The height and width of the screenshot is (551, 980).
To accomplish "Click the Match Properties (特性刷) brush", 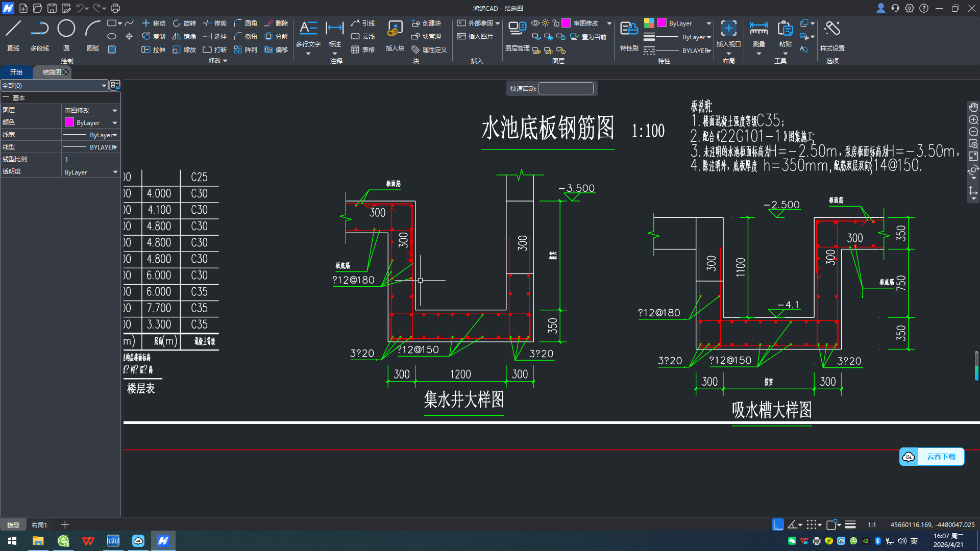I will click(x=629, y=35).
